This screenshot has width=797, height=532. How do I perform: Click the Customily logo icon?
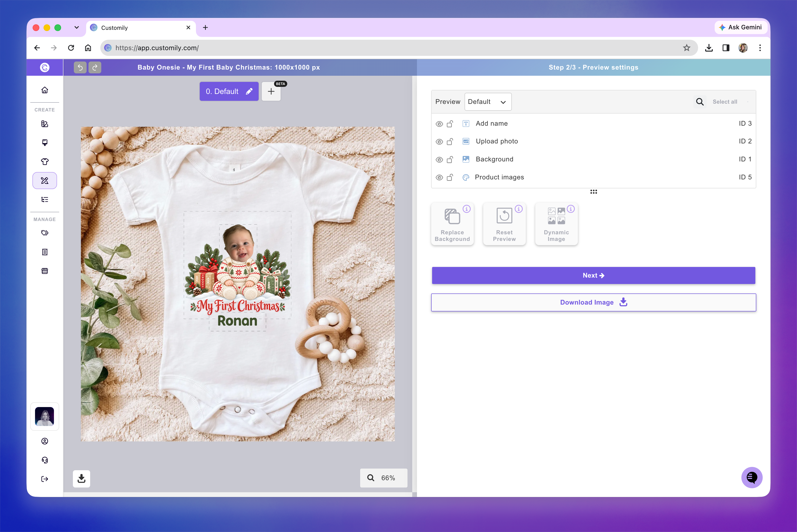click(44, 67)
